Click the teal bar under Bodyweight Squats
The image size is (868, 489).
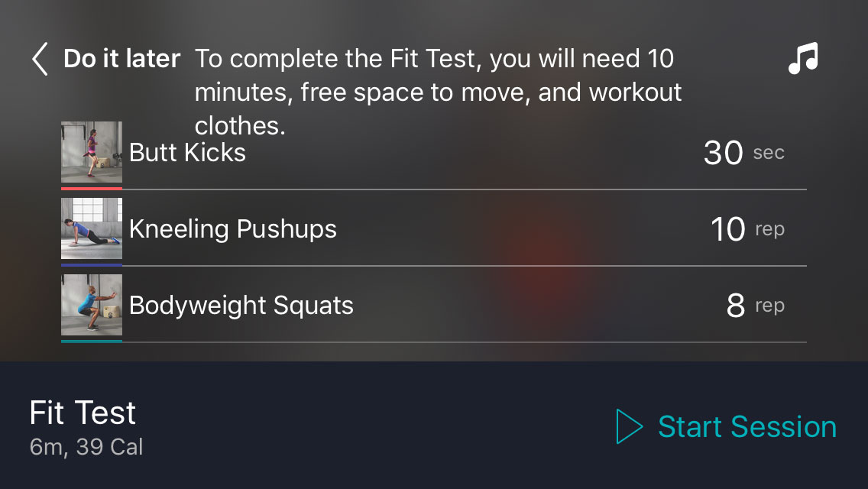pyautogui.click(x=92, y=341)
